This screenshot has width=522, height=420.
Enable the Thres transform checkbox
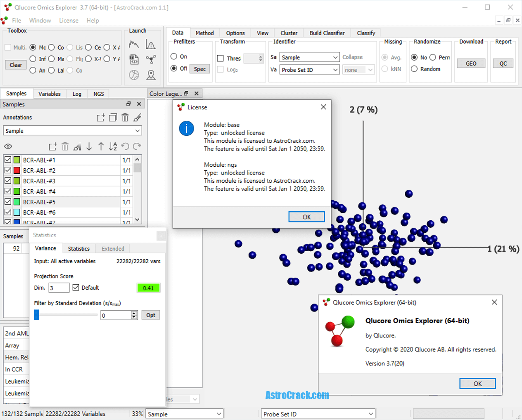[x=221, y=59]
